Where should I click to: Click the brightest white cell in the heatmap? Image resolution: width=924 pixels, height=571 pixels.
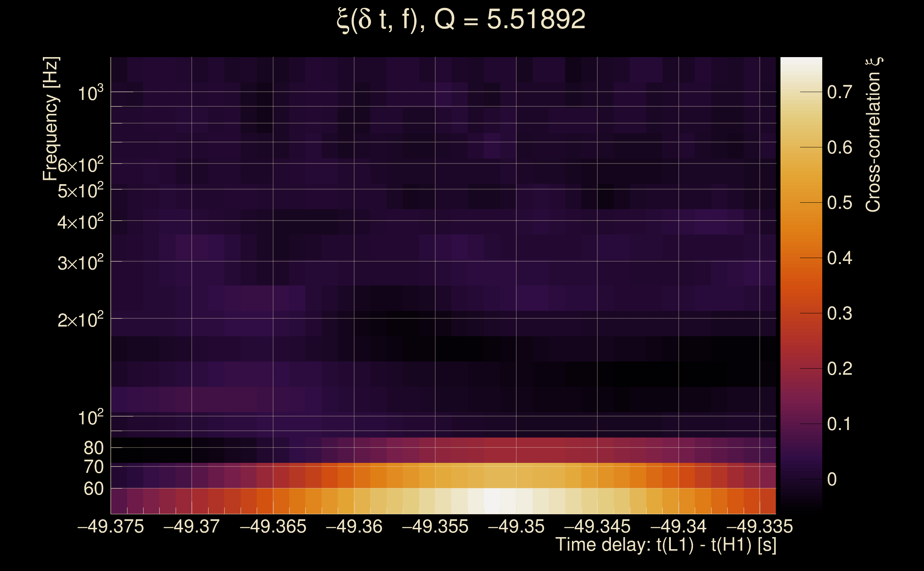pos(492,501)
